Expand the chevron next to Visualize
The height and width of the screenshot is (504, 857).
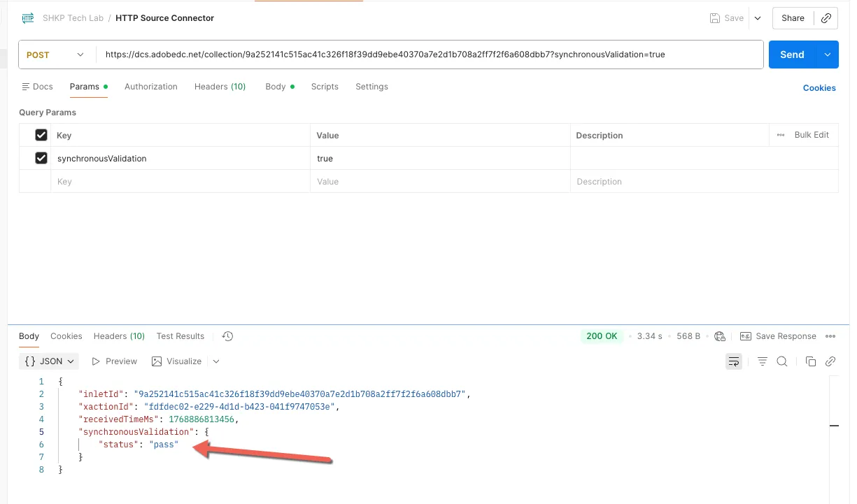pyautogui.click(x=215, y=361)
